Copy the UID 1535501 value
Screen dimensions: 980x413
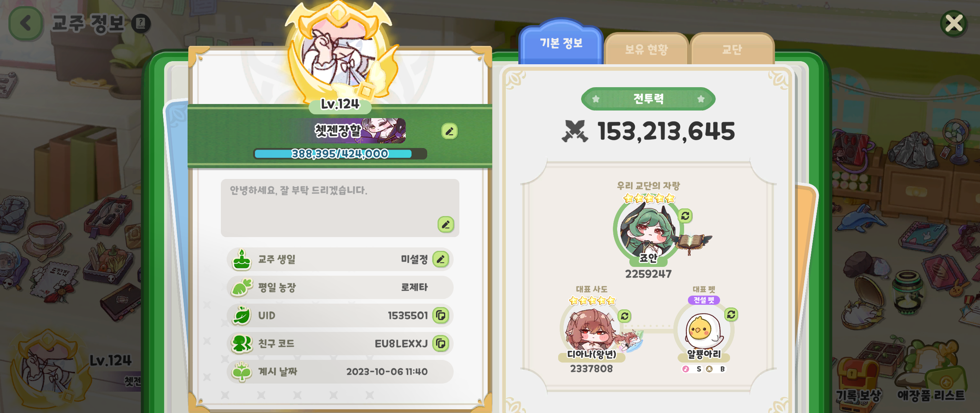tap(441, 315)
